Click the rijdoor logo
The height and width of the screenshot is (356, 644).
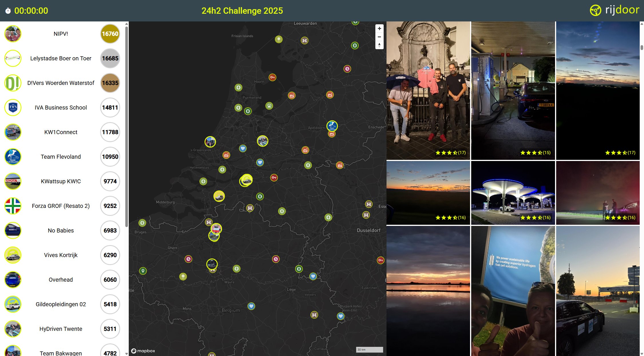pos(614,10)
